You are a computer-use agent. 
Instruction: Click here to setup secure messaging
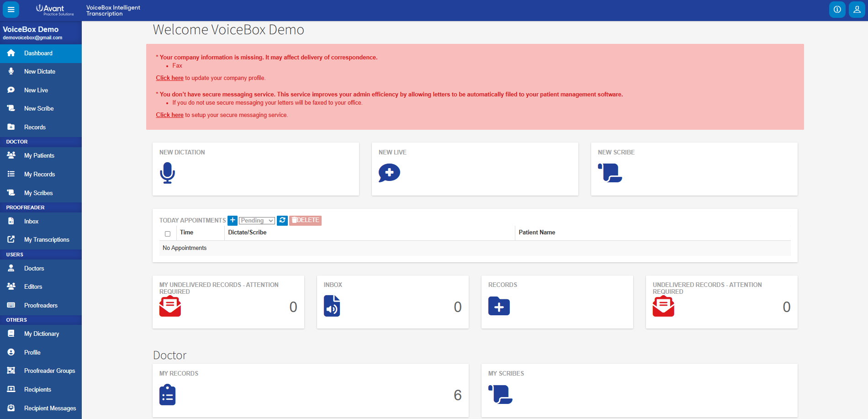tap(169, 115)
